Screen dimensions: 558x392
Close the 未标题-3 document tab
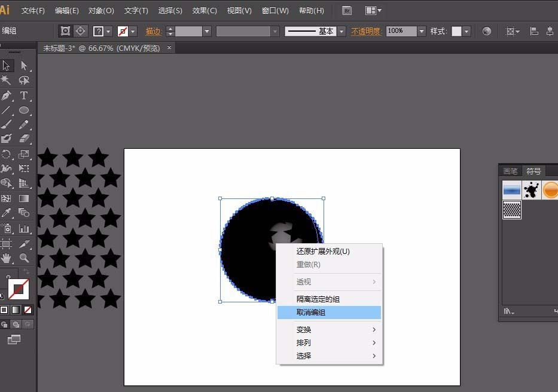coord(170,48)
